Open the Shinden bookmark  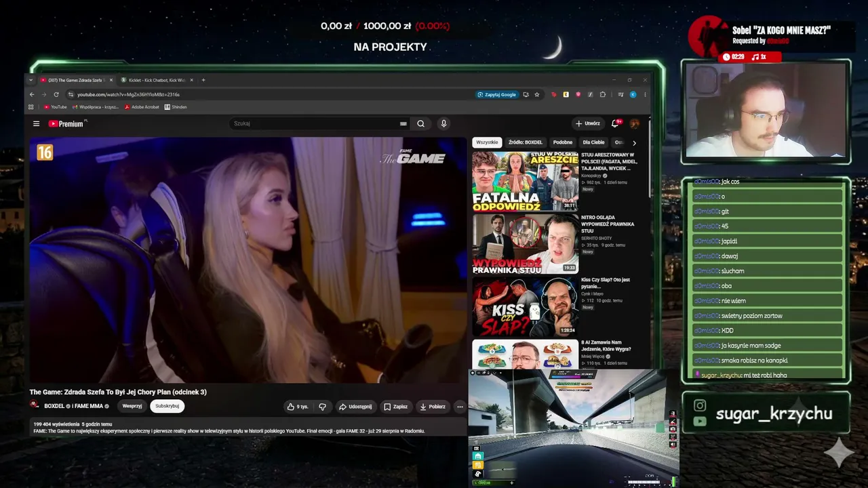click(176, 107)
